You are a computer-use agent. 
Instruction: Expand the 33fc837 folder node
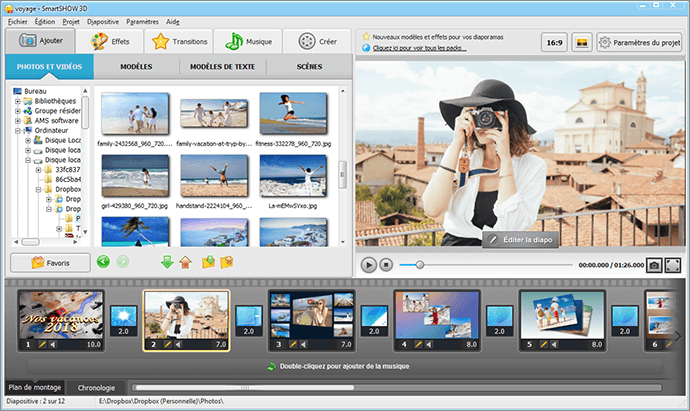pos(38,170)
